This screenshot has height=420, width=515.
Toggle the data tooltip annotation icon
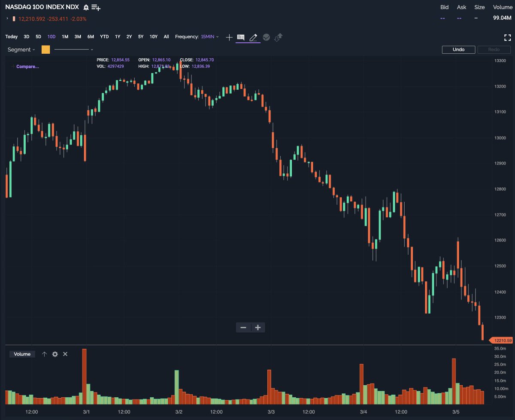tap(241, 37)
